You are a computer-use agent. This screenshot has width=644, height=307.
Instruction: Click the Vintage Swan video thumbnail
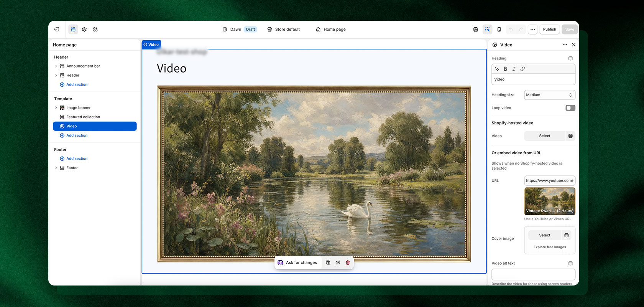coord(549,201)
